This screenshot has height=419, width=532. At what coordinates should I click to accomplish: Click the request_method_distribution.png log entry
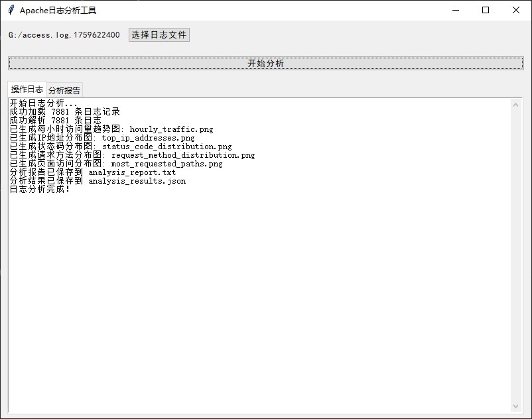(182, 155)
